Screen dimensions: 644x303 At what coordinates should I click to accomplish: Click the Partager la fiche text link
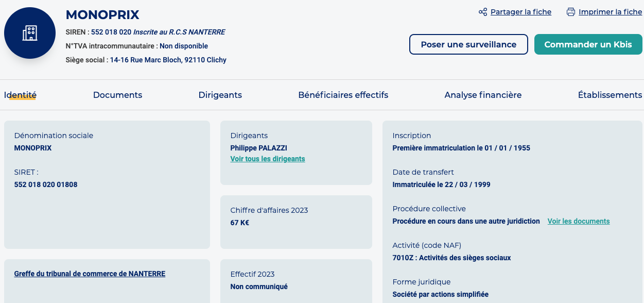tap(520, 12)
